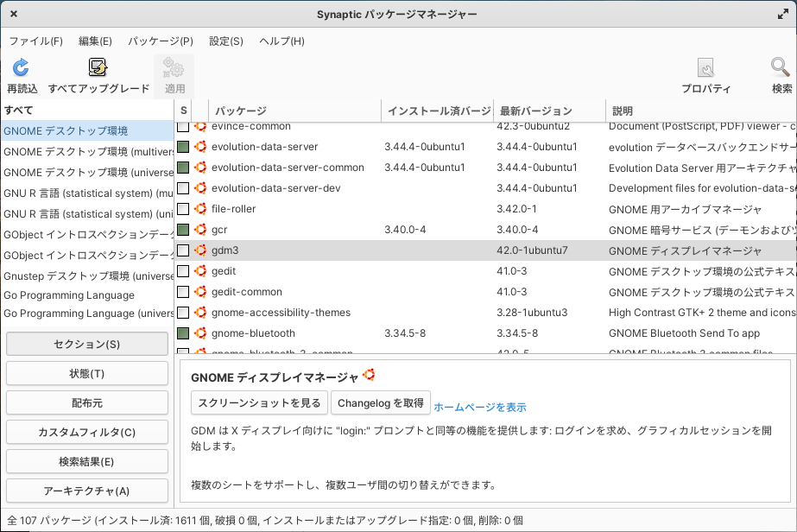This screenshot has width=797, height=532.
Task: Open the 編集(E) menu
Action: click(x=95, y=41)
